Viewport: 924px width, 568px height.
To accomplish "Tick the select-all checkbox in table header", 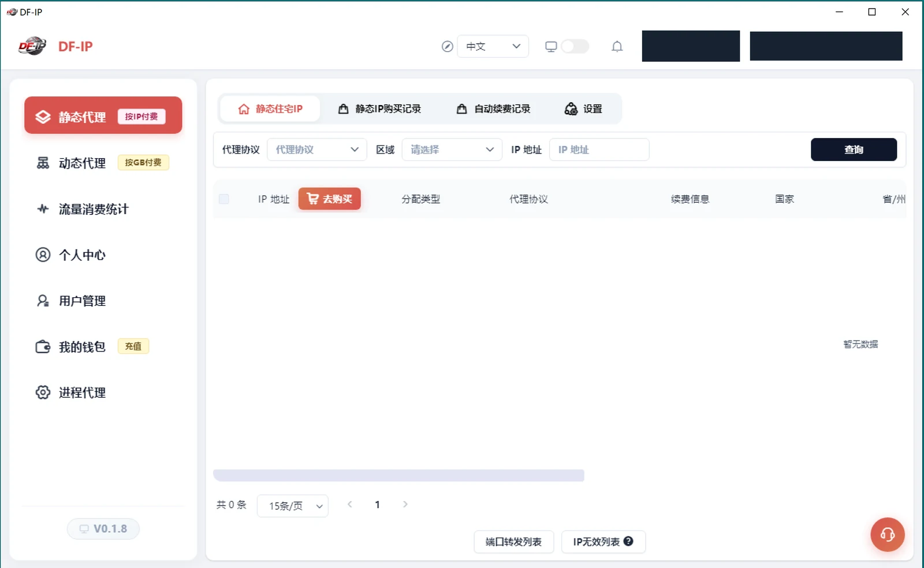I will tap(224, 199).
